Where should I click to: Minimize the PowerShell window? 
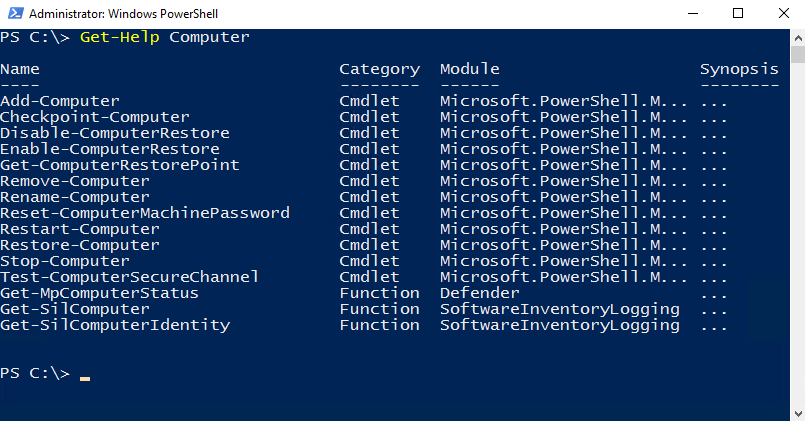[693, 13]
